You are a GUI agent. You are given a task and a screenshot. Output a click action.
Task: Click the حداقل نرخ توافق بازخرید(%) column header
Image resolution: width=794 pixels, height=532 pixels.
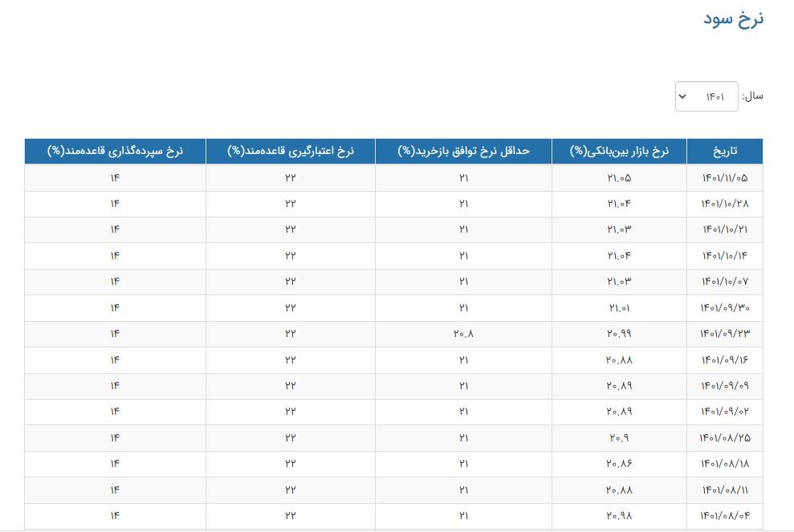click(463, 151)
